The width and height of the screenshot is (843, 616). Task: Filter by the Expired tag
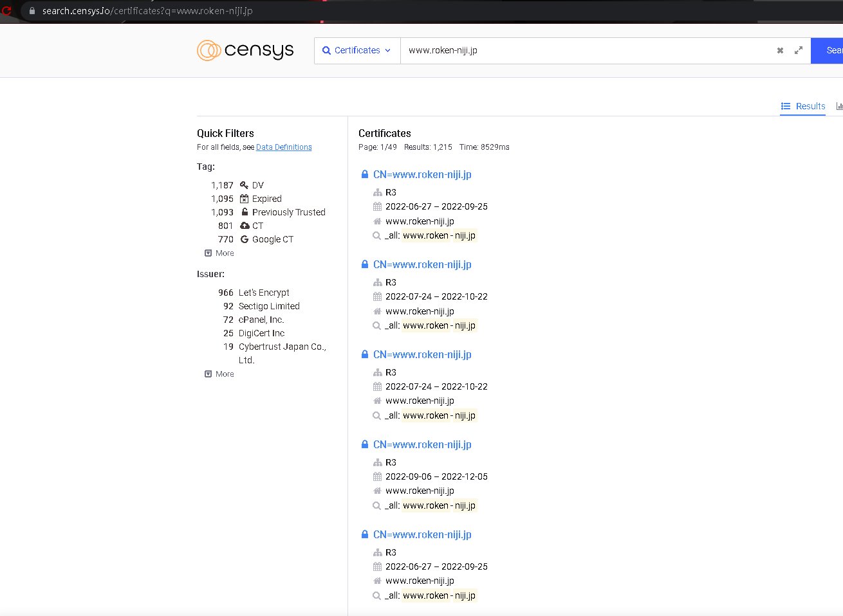pos(267,199)
